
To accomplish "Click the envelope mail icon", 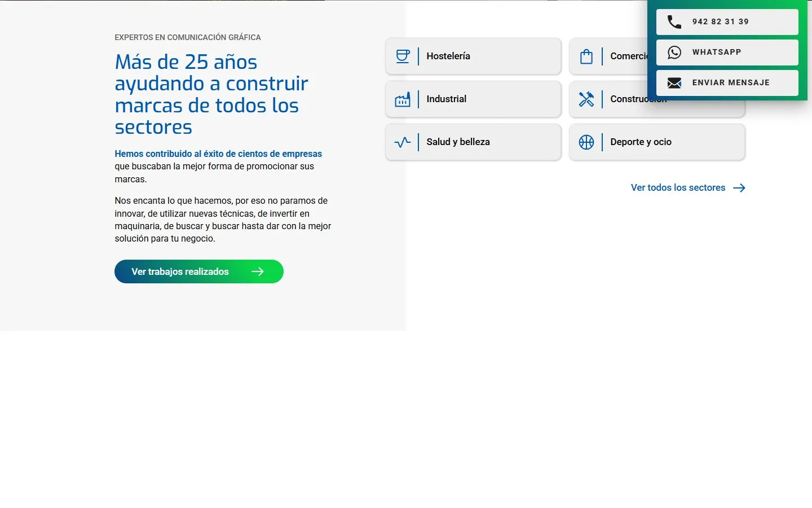I will pyautogui.click(x=674, y=83).
